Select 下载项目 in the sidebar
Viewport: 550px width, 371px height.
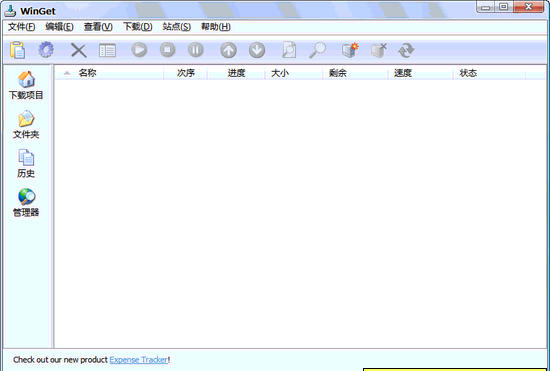coord(26,86)
